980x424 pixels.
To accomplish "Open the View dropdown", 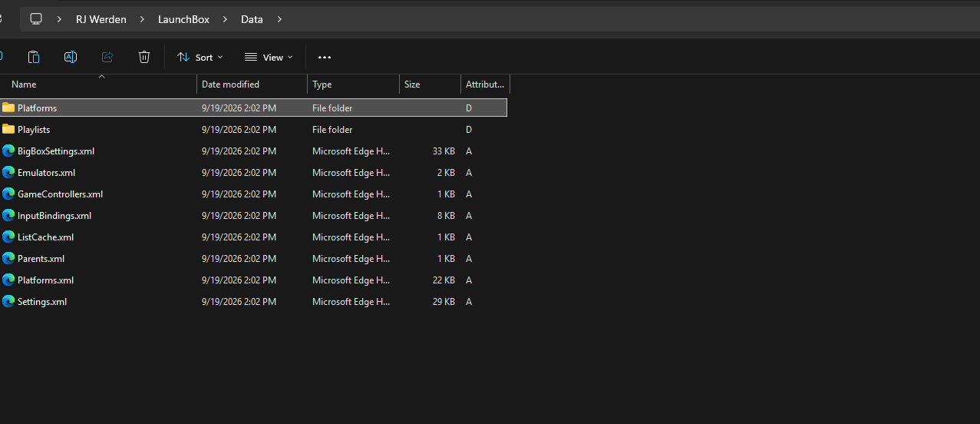I will pos(269,58).
